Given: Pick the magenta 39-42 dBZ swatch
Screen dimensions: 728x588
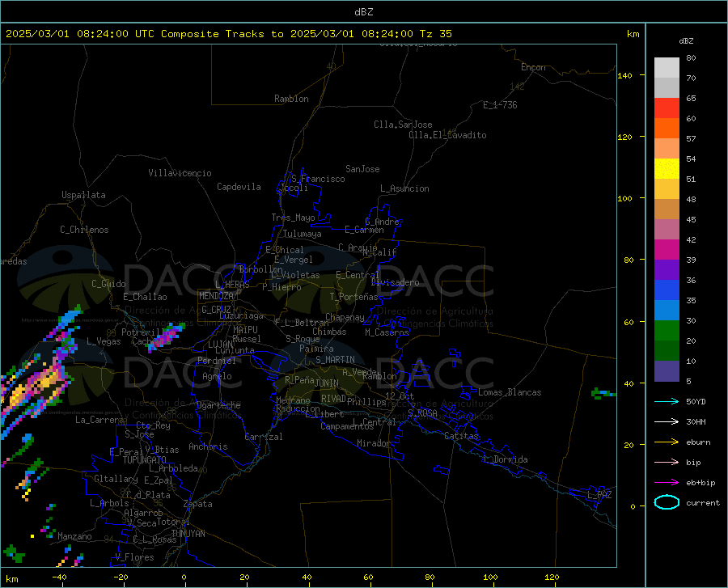Looking at the screenshot, I should pyautogui.click(x=667, y=250).
